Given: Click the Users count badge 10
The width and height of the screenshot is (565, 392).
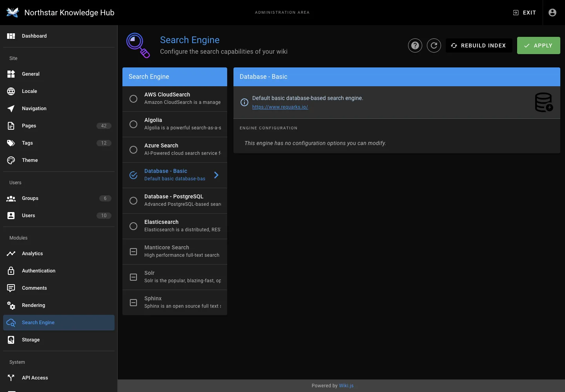Looking at the screenshot, I should 104,216.
